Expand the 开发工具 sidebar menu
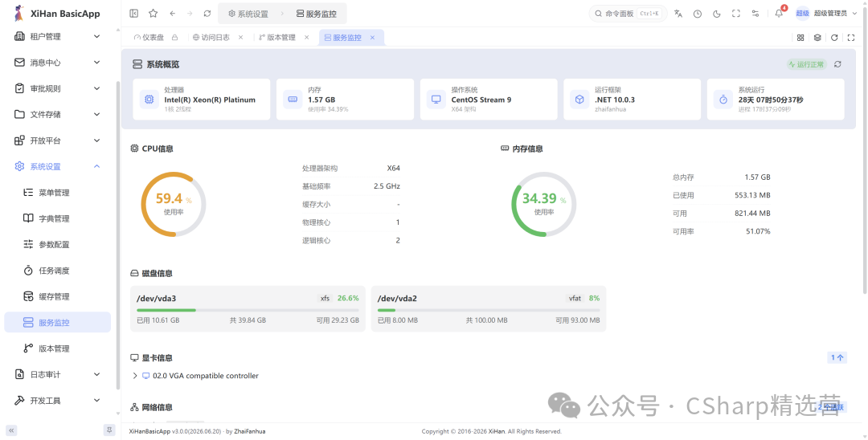868x440 pixels. (58, 401)
